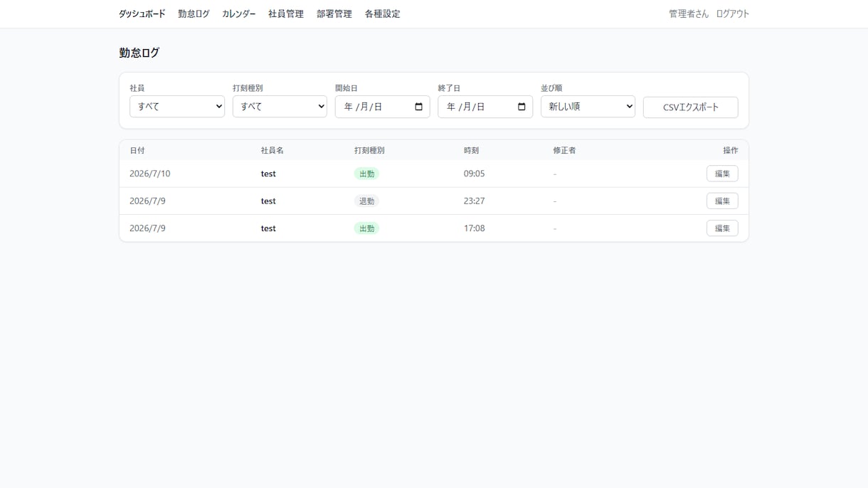The width and height of the screenshot is (868, 488).
Task: Open 勤怠ログ in the navigation bar
Action: (194, 14)
